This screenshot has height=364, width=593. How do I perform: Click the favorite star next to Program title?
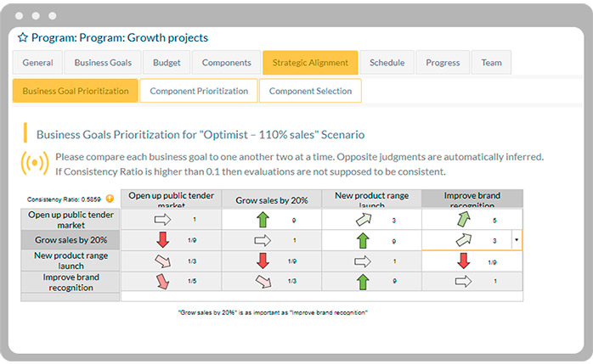(x=23, y=37)
